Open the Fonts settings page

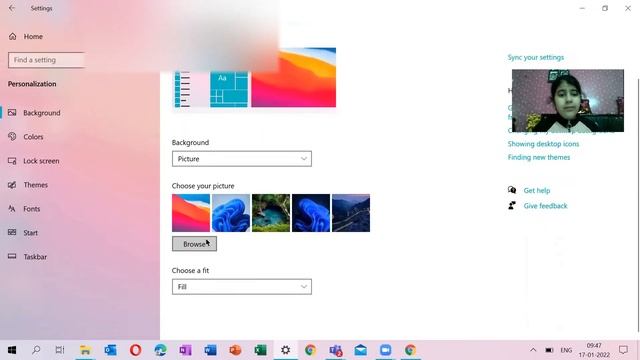(24, 209)
